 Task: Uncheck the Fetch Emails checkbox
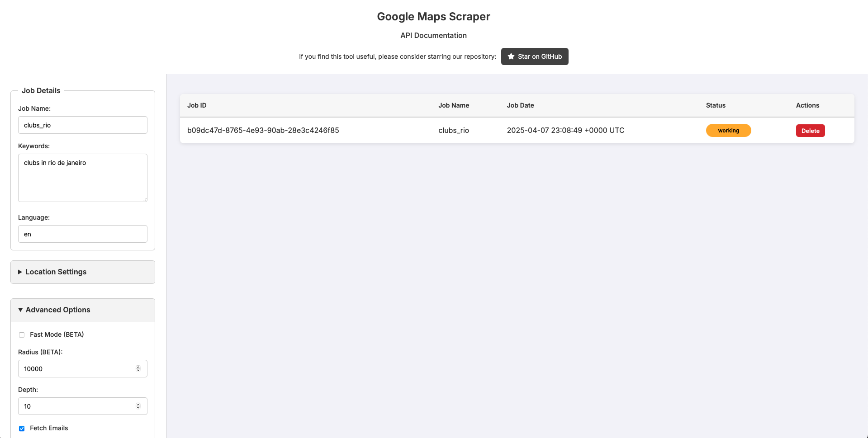[x=22, y=429]
